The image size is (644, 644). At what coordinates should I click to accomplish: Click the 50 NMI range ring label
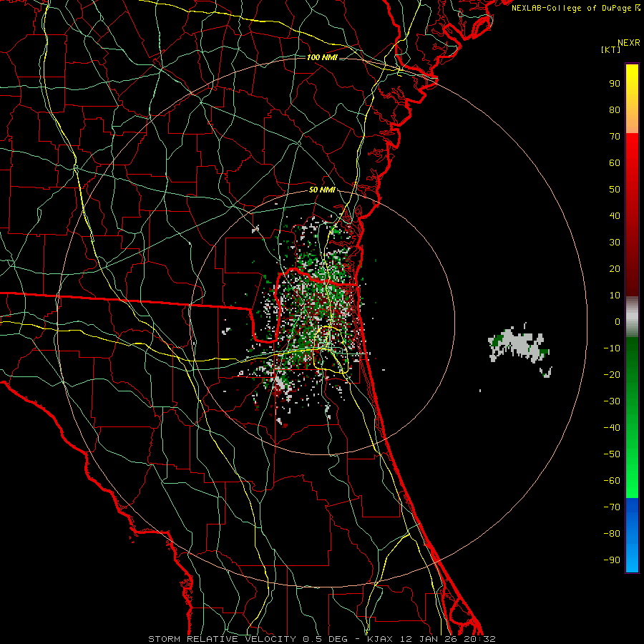[x=322, y=190]
